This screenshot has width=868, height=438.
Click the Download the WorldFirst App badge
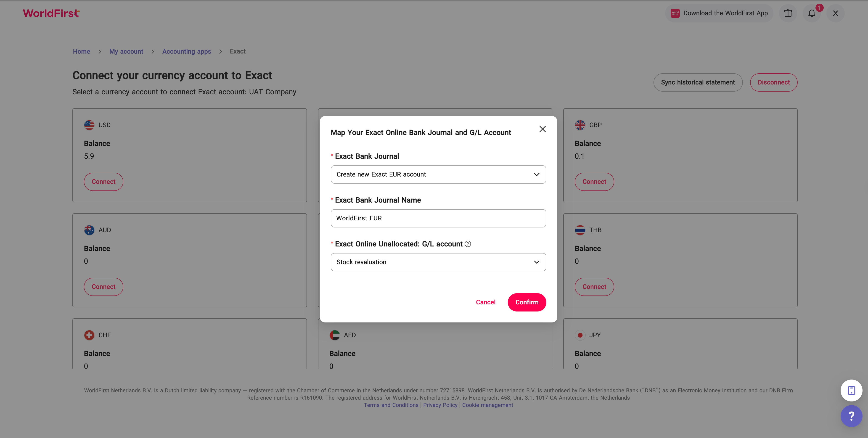(x=719, y=13)
